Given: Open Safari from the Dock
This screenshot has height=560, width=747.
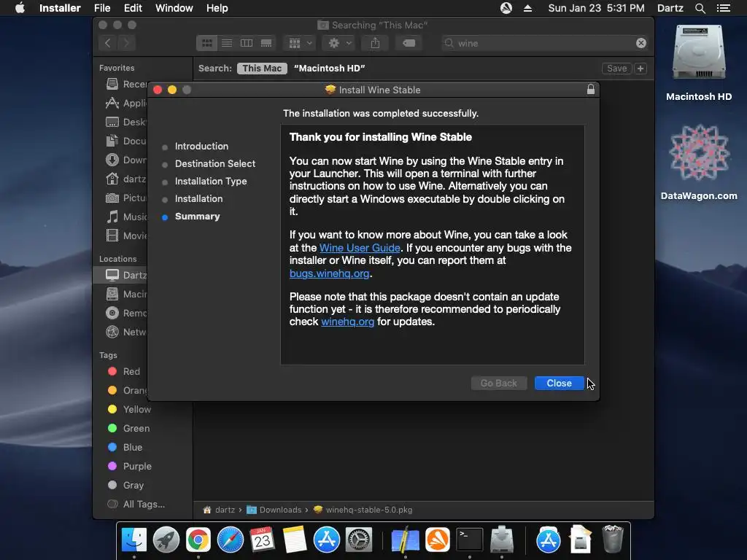Looking at the screenshot, I should pyautogui.click(x=230, y=540).
